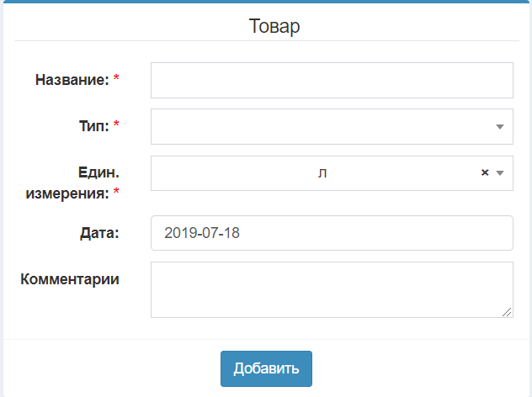Open the Тип dropdown list
The height and width of the screenshot is (397, 532).
pyautogui.click(x=332, y=126)
